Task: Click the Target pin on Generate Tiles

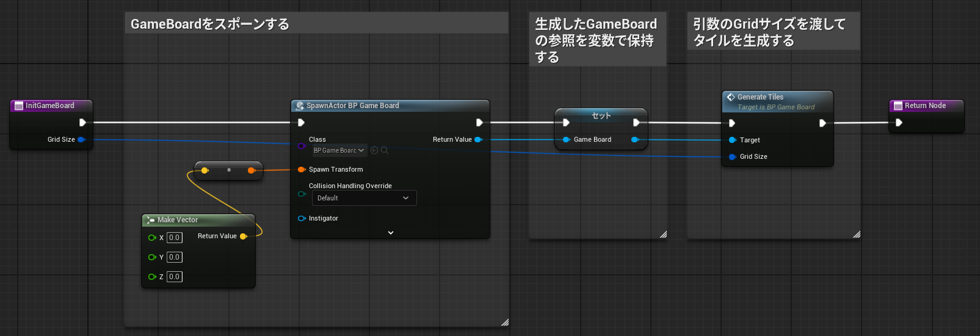Action: point(733,140)
